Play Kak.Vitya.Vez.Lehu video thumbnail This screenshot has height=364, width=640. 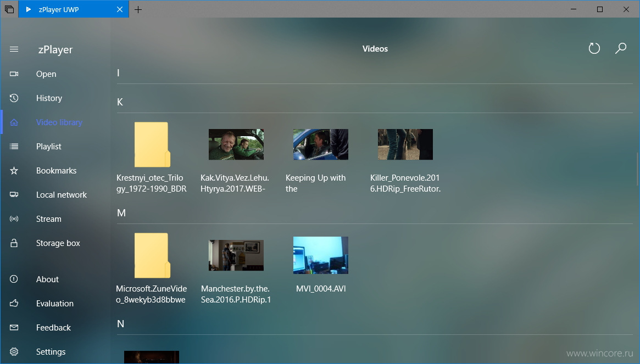236,144
